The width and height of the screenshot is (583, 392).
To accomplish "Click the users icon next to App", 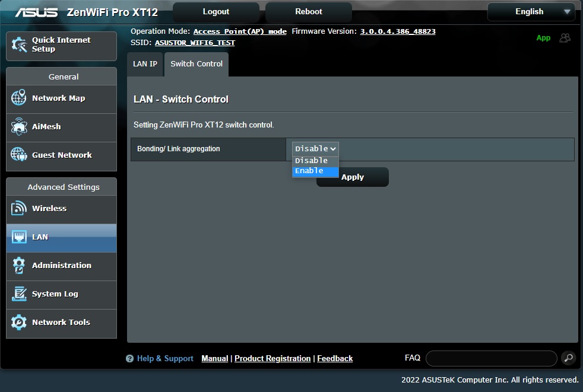I will pos(565,38).
